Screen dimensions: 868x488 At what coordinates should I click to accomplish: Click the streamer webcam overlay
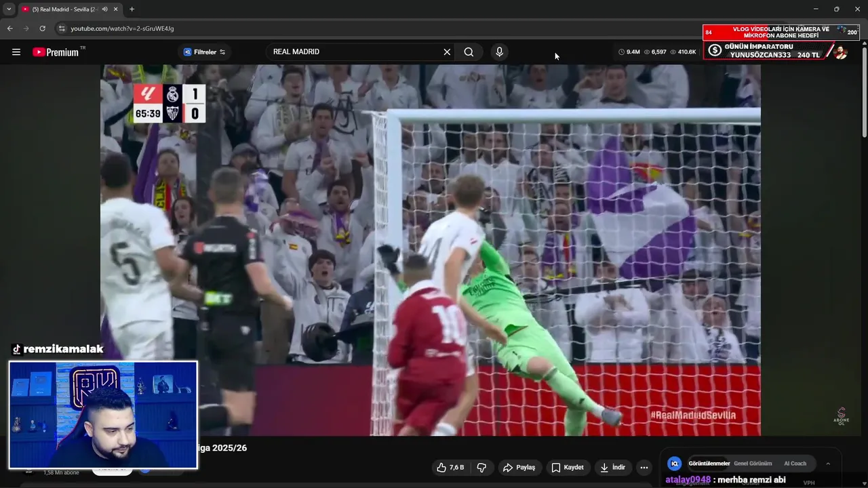(103, 415)
